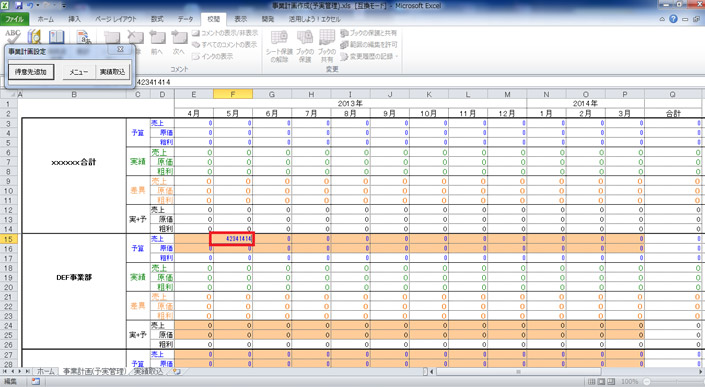Image resolution: width=705 pixels, height=387 pixels.
Task: Click the 10月 month heading cell
Action: 428,114
